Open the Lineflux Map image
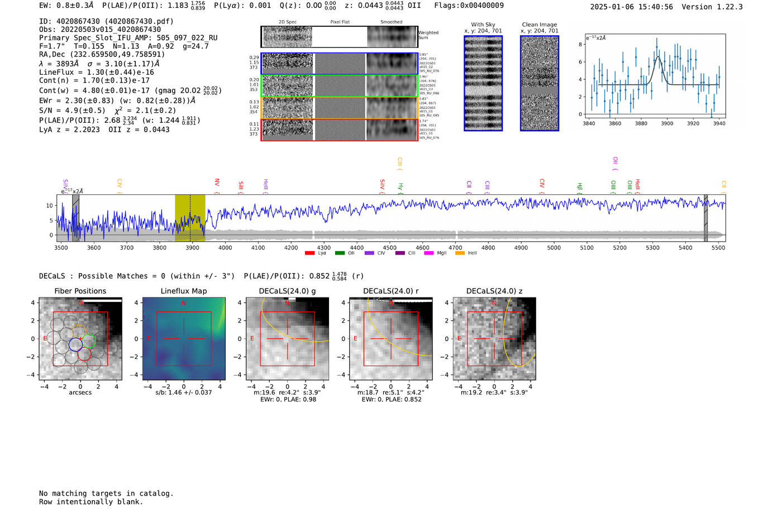 pos(184,339)
